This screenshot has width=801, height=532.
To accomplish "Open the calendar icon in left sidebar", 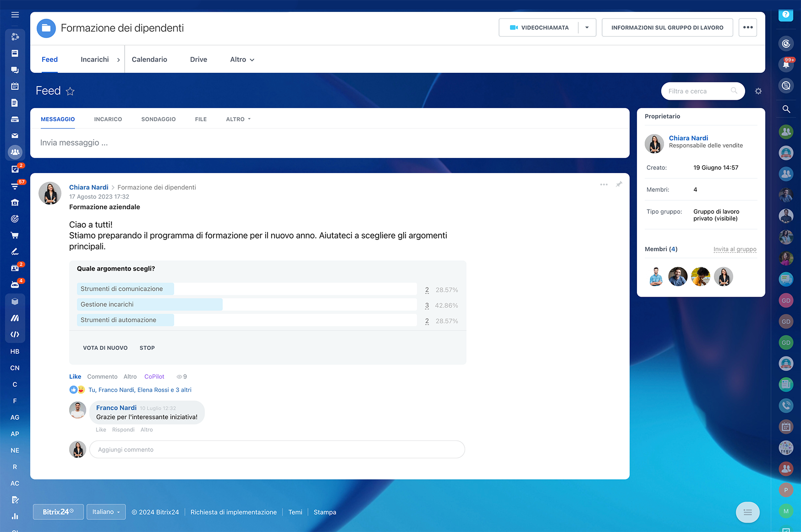I will click(x=15, y=86).
